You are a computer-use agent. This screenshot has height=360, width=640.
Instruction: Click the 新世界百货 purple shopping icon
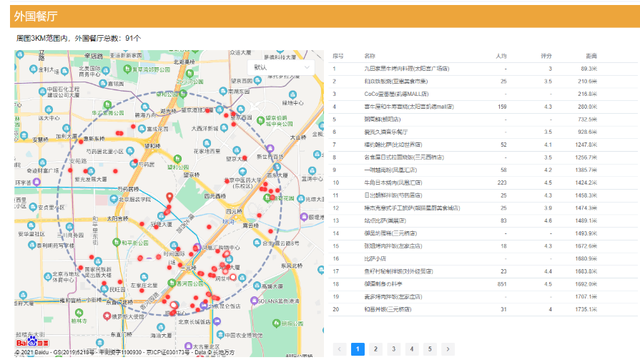click(x=270, y=148)
